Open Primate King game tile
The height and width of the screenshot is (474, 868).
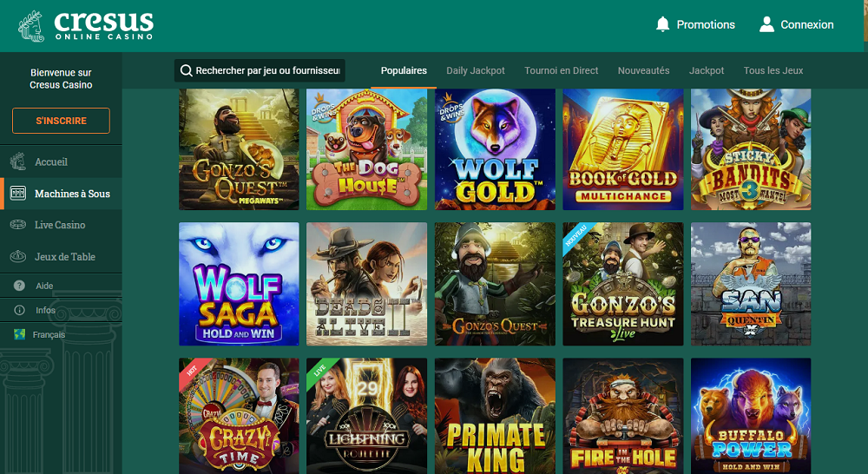pos(495,416)
